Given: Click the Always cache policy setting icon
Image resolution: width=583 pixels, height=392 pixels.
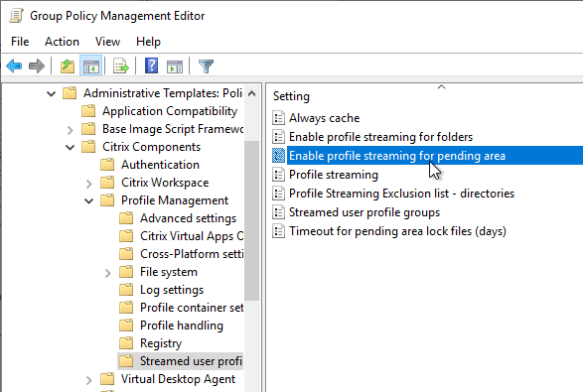Looking at the screenshot, I should pyautogui.click(x=278, y=118).
